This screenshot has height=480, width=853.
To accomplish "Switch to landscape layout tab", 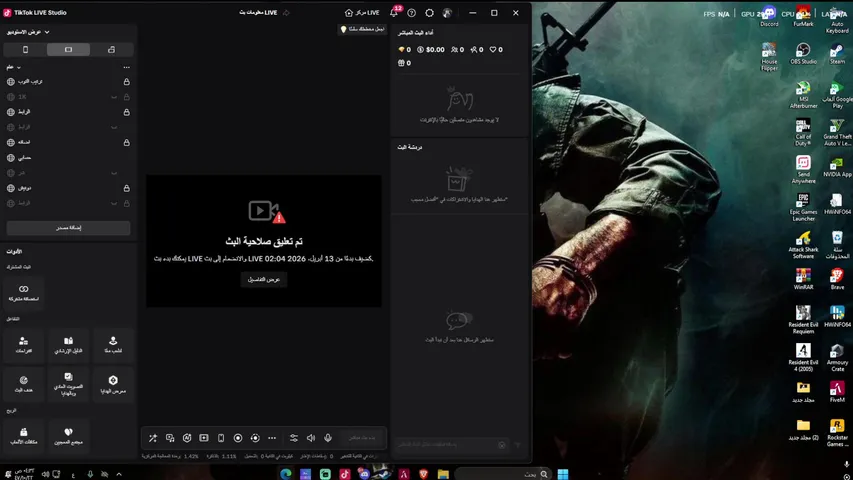I will tap(68, 50).
